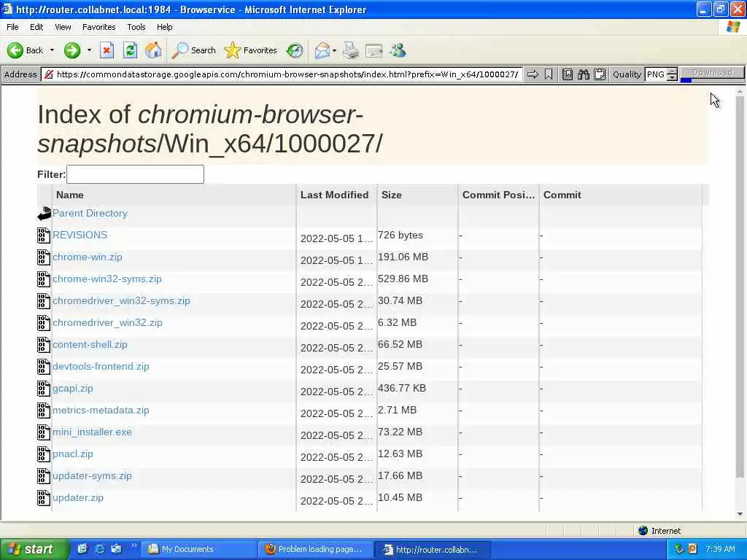Open the Tools menu
This screenshot has width=747, height=560.
(x=136, y=27)
